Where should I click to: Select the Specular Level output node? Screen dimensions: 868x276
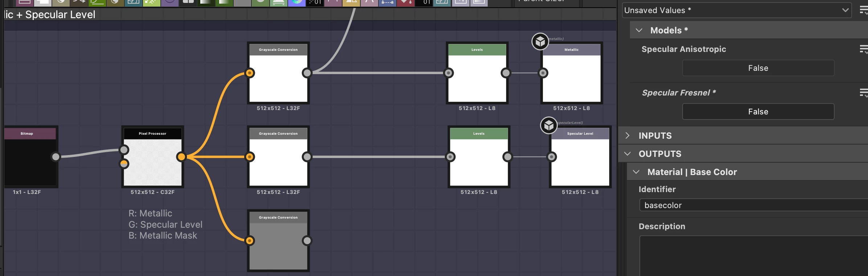pyautogui.click(x=580, y=157)
